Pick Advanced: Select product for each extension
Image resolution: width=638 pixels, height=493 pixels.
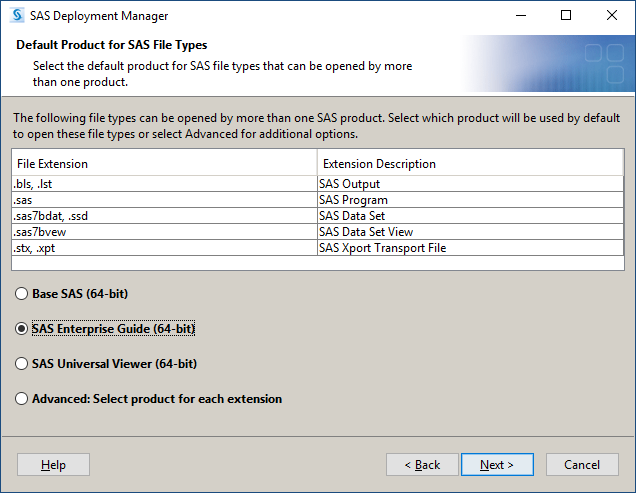22,399
